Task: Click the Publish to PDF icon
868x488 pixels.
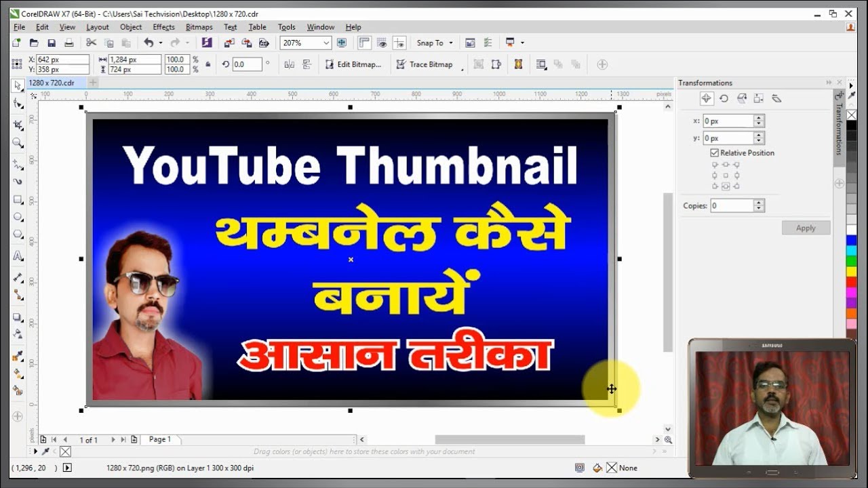Action: tap(264, 43)
